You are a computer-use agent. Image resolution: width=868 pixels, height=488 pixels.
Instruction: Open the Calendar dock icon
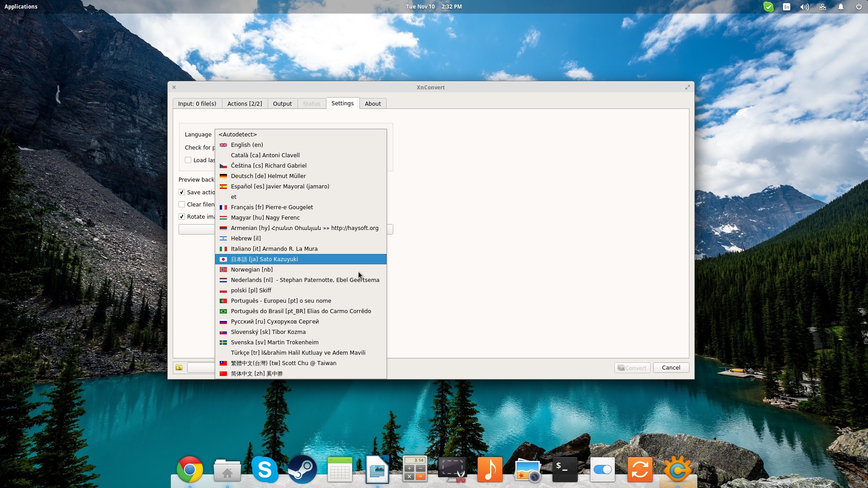click(340, 469)
